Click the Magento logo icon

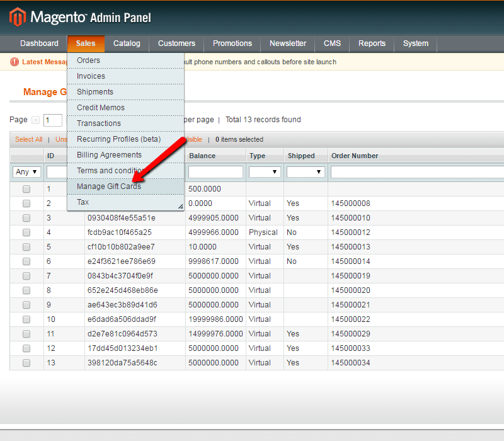pyautogui.click(x=18, y=17)
